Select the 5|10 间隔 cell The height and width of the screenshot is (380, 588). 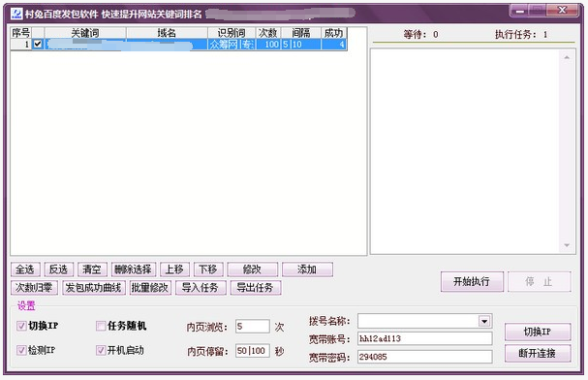pos(300,45)
